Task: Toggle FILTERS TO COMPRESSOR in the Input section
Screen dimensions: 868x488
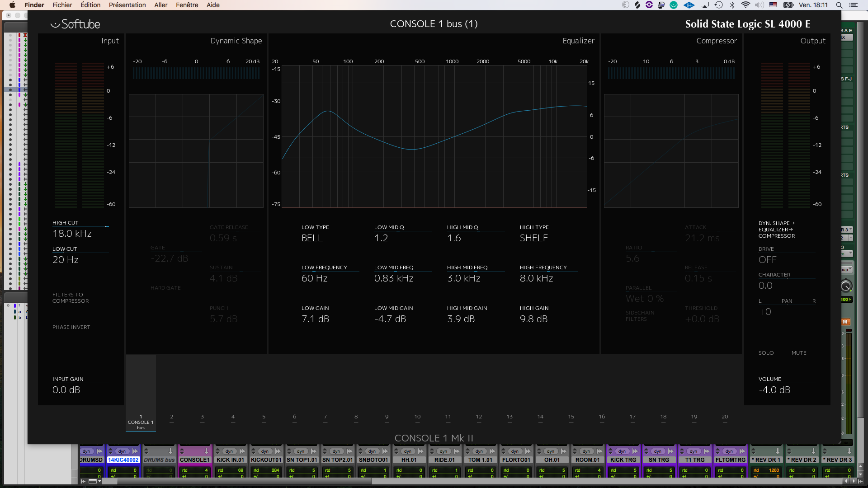Action: coord(71,297)
